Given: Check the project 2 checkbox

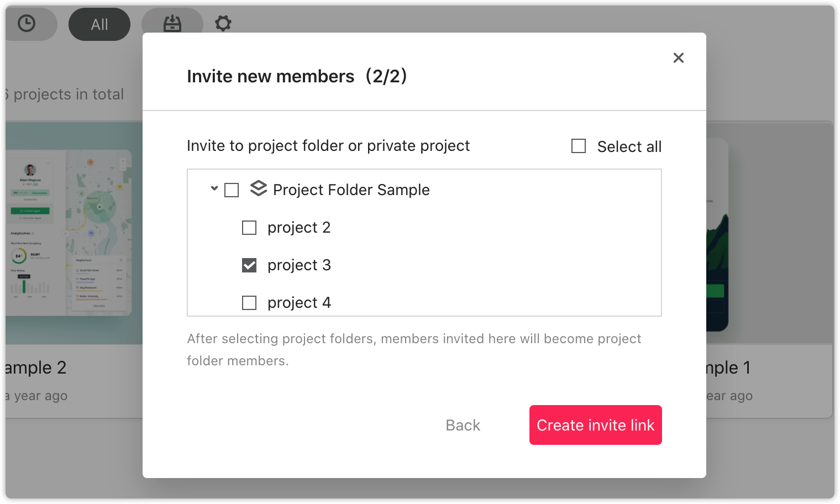Looking at the screenshot, I should pyautogui.click(x=249, y=228).
